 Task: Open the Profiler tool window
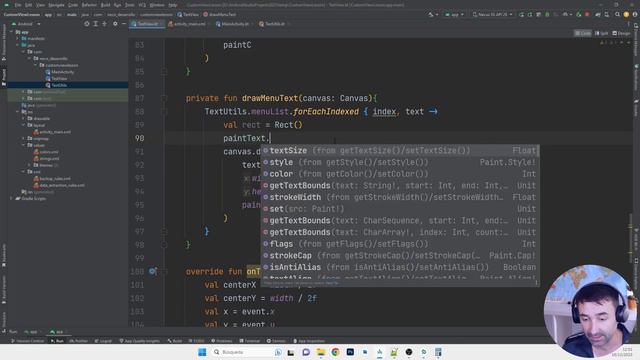point(78,341)
